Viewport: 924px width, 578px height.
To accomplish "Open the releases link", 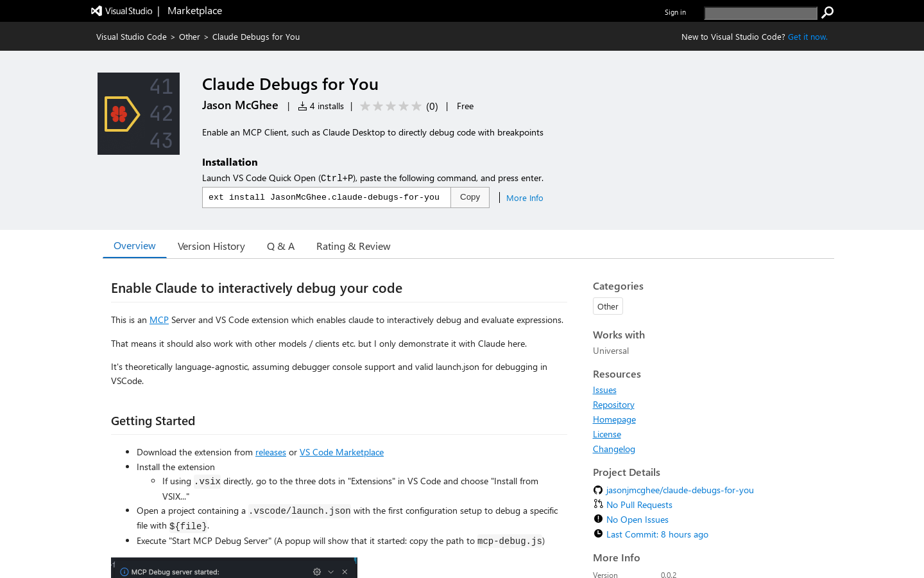I will pos(271,452).
